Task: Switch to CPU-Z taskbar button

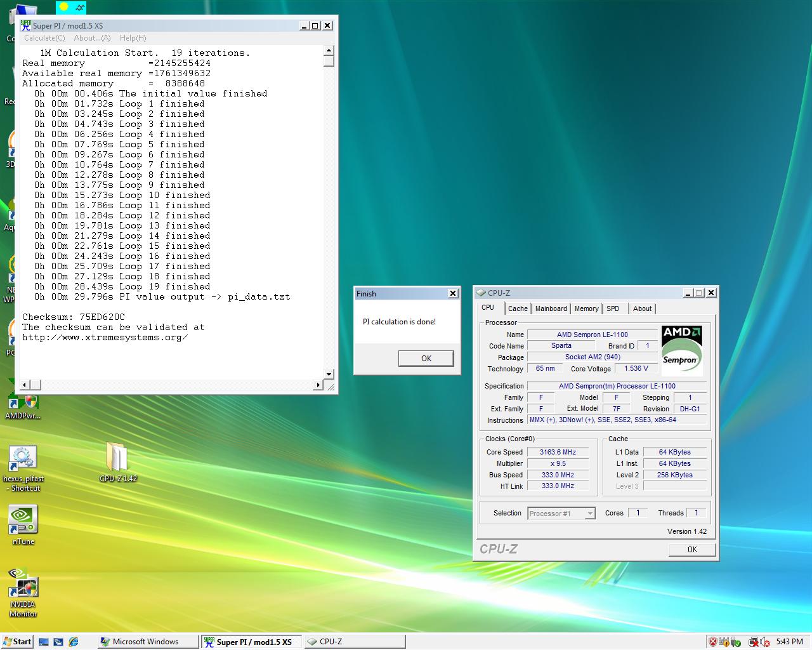Action: pyautogui.click(x=355, y=642)
